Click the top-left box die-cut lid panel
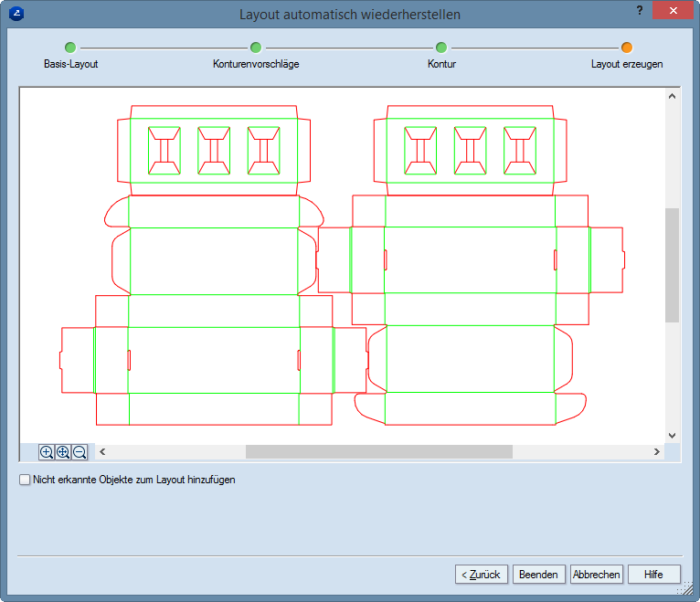 [x=214, y=151]
